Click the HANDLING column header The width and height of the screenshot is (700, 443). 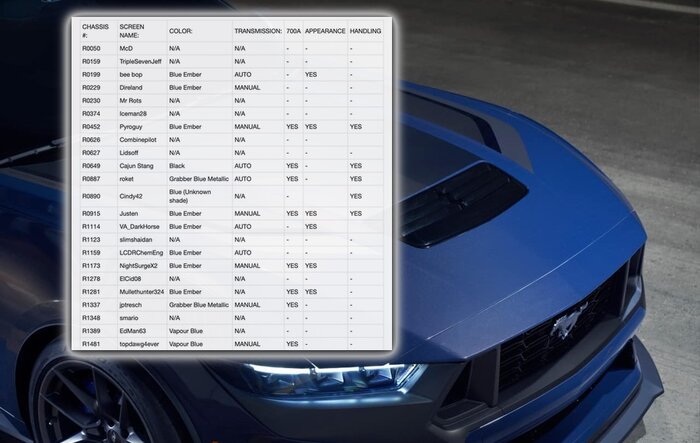pyautogui.click(x=366, y=30)
